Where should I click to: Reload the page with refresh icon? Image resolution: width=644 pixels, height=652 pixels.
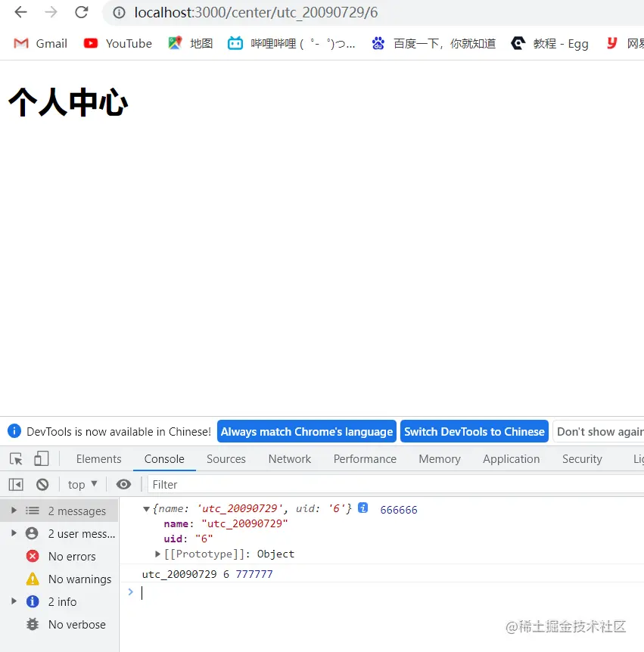click(x=82, y=12)
